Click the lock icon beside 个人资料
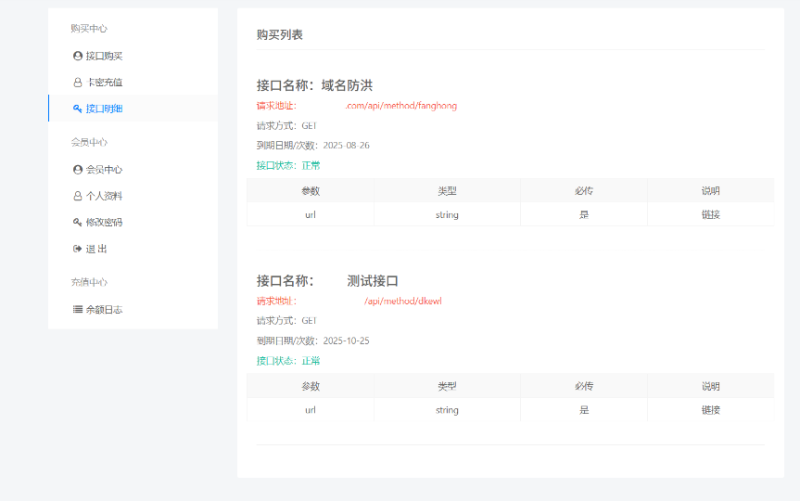This screenshot has width=800, height=501. (x=78, y=196)
